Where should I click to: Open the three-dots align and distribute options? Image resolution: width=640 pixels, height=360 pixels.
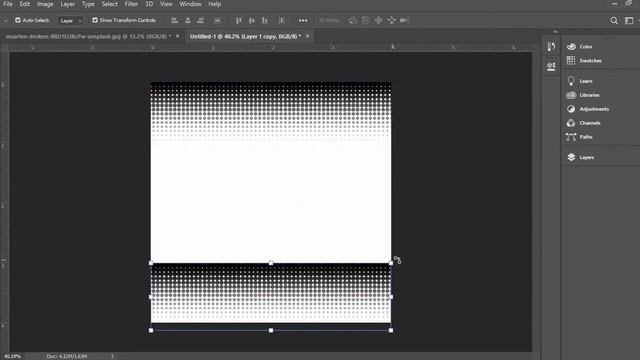click(303, 20)
